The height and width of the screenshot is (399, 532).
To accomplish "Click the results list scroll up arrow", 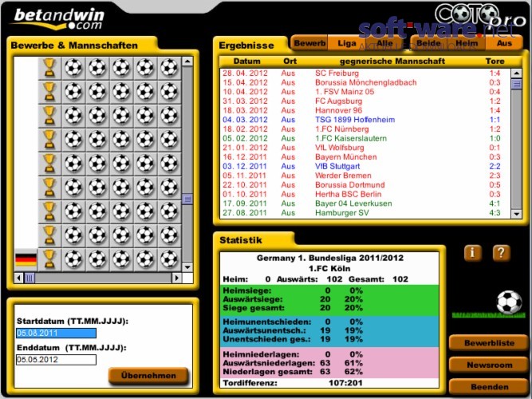I will (516, 73).
